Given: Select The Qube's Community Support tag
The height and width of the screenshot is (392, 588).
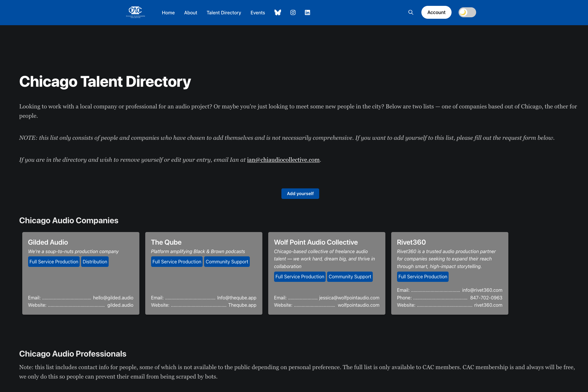Looking at the screenshot, I should (x=227, y=262).
